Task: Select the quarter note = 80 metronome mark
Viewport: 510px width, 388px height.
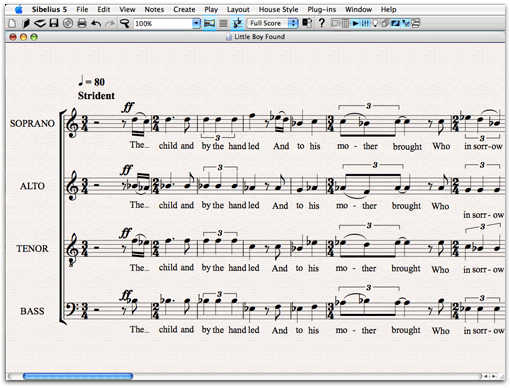Action: (x=91, y=81)
